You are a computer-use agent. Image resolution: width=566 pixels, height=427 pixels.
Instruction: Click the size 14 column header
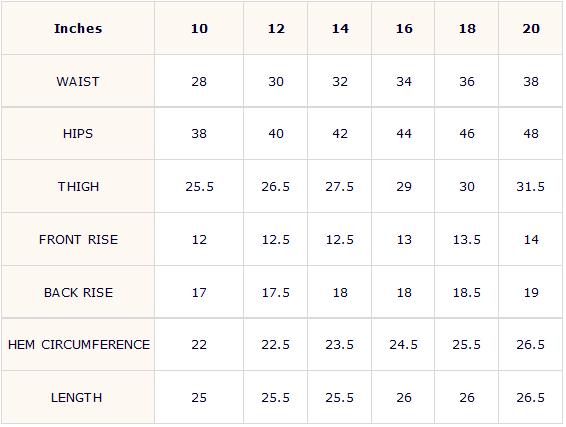[340, 29]
